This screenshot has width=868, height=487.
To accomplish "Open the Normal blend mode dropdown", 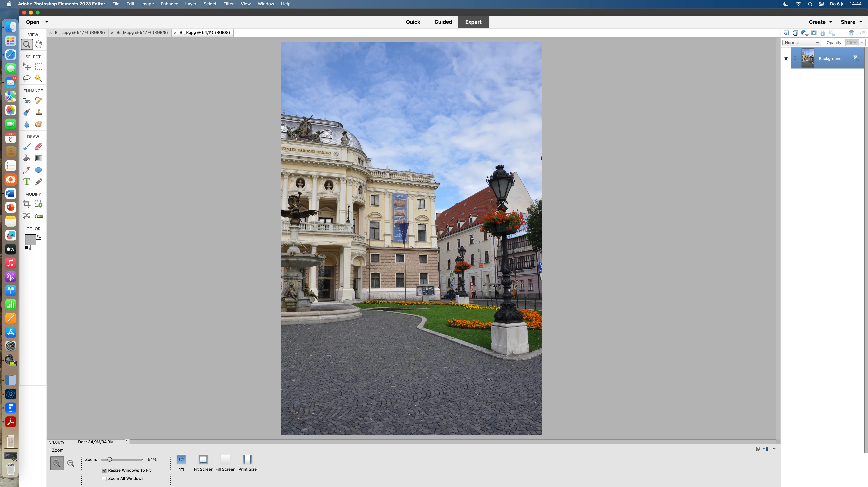I will 801,43.
